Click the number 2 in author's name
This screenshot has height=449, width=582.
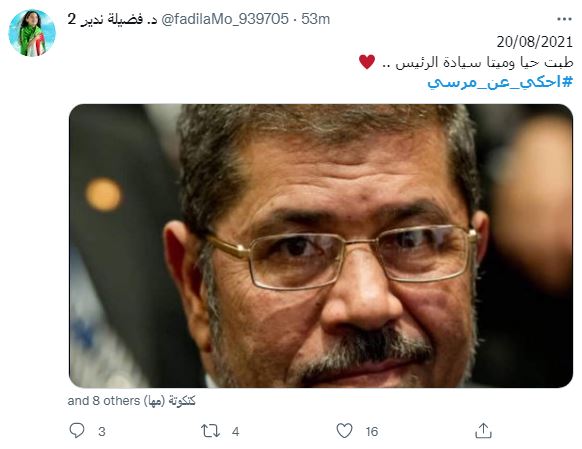pyautogui.click(x=71, y=19)
